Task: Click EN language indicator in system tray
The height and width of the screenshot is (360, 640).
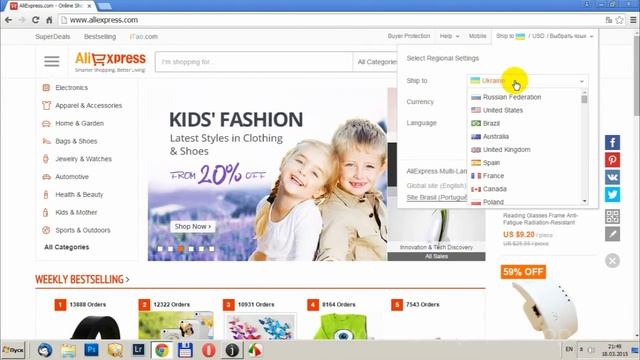Action: point(569,349)
